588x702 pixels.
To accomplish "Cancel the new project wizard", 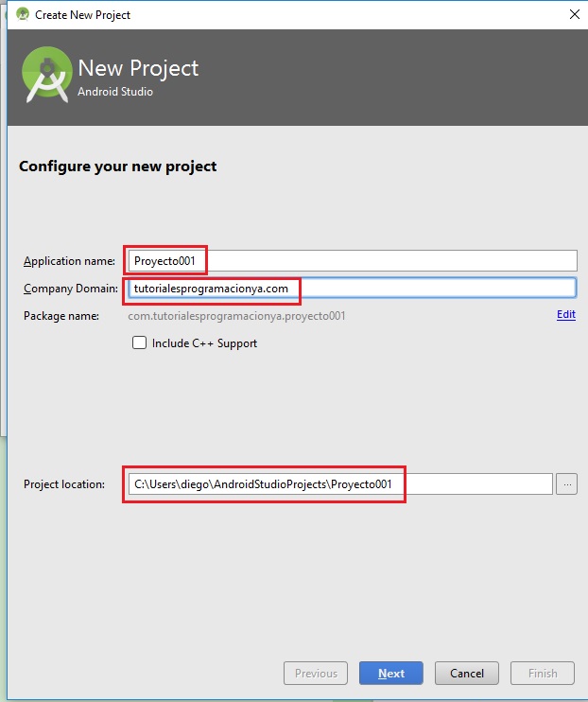I will 467,674.
